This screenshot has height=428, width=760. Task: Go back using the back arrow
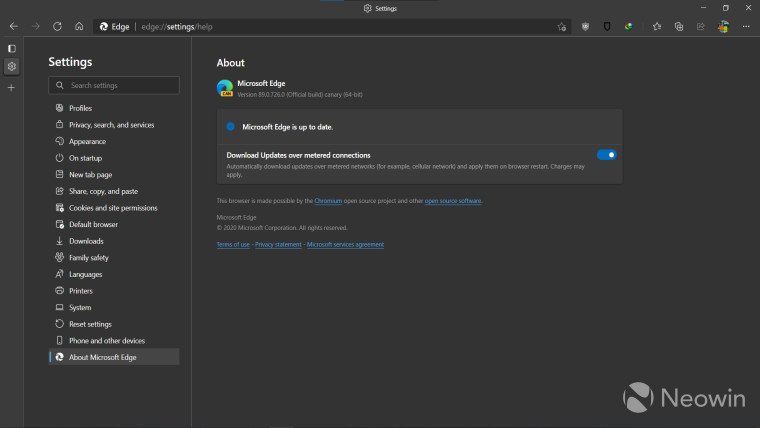click(x=14, y=27)
